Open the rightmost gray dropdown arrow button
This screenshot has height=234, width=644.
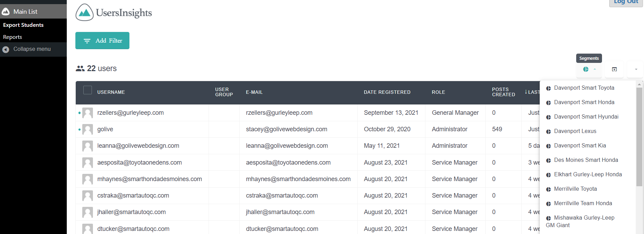pos(636,69)
